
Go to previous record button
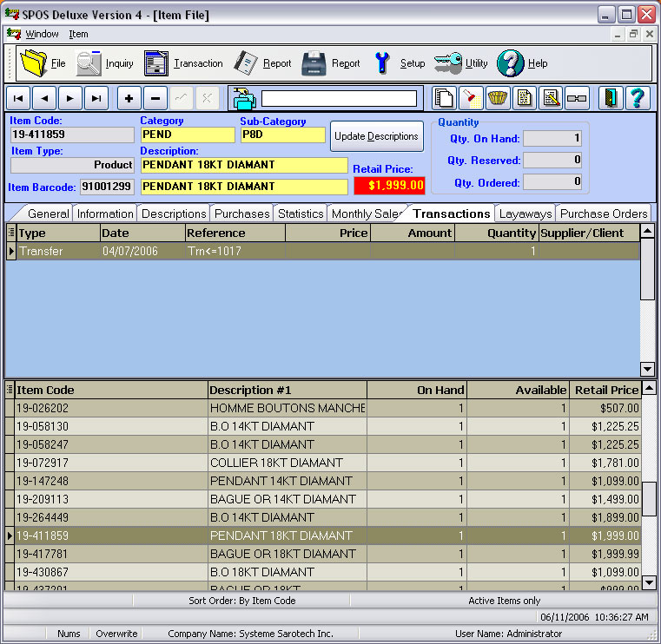[44, 99]
